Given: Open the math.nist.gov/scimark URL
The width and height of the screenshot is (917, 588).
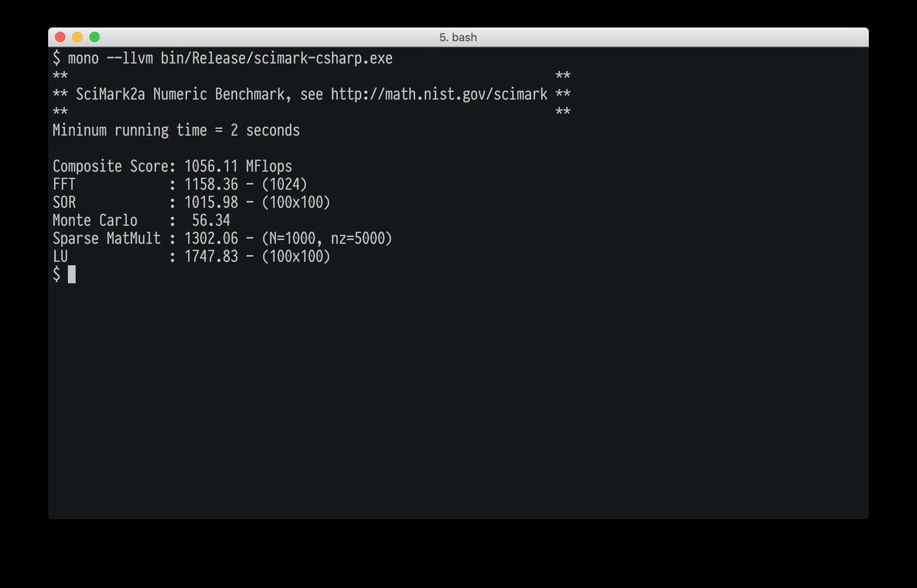Looking at the screenshot, I should click(x=439, y=95).
